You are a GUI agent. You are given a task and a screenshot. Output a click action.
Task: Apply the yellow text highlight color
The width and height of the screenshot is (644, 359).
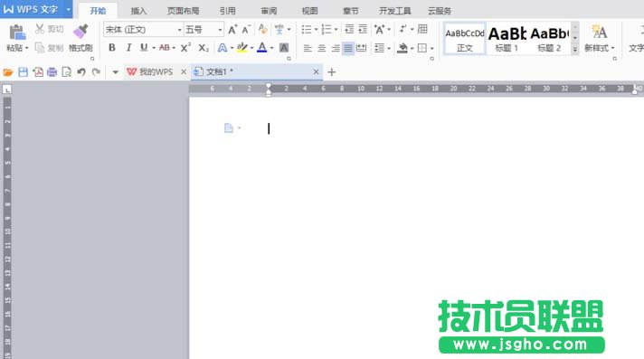point(242,48)
